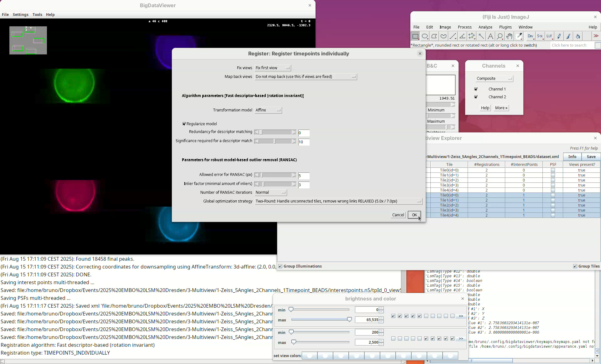Open the Settings menu in BigDataViewer
601x364 pixels.
[20, 15]
